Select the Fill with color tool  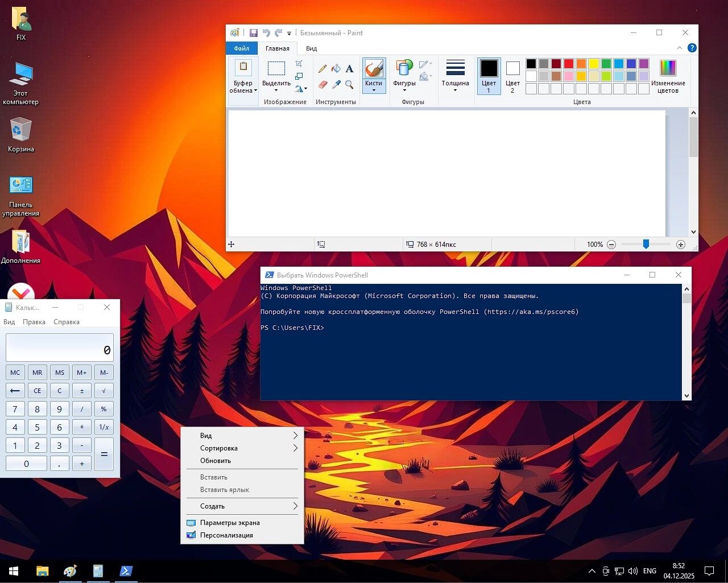click(336, 68)
